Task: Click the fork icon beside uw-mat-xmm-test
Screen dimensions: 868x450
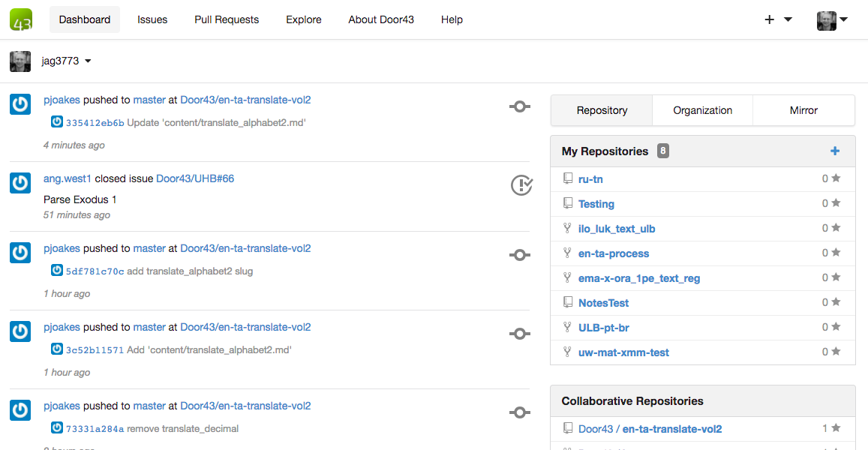Action: point(567,352)
